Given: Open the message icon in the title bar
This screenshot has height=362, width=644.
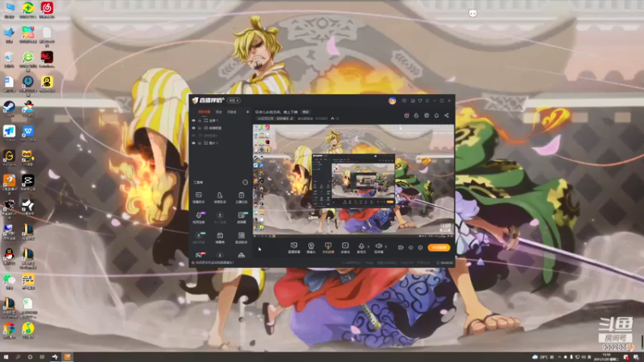Looking at the screenshot, I should 412,101.
